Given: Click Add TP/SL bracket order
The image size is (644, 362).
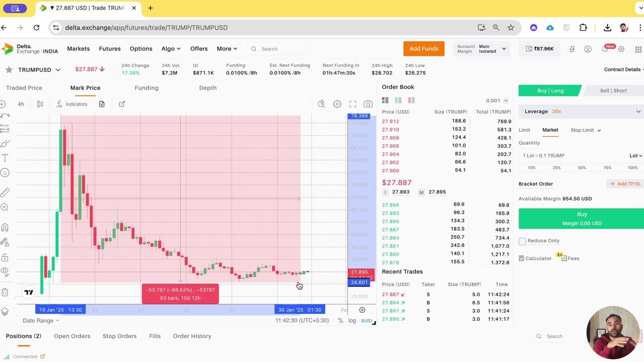Looking at the screenshot, I should 625,184.
